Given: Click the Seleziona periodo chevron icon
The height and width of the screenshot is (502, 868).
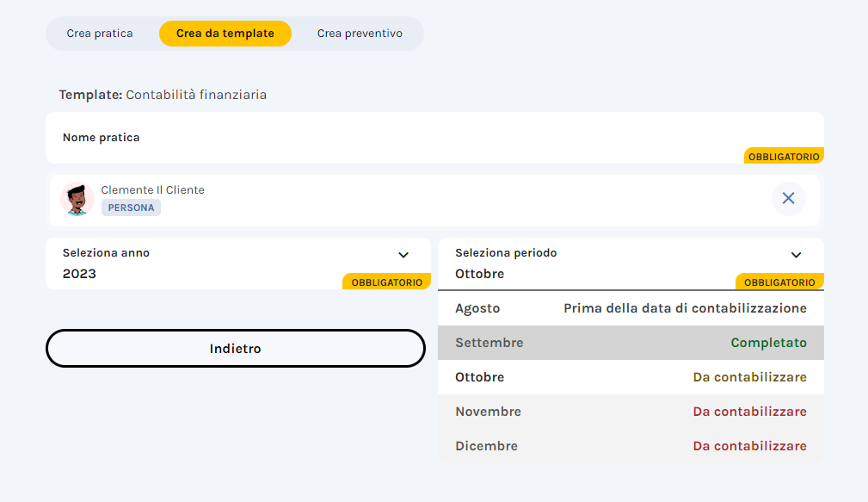Looking at the screenshot, I should click(795, 253).
